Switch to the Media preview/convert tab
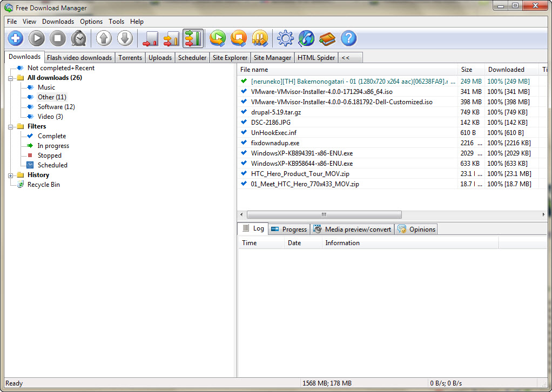552x392 pixels. [x=352, y=229]
